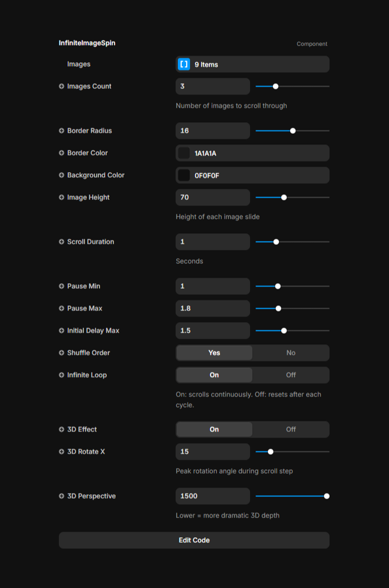
Task: Open the Border Color 1A1A1A swatch
Action: 184,153
